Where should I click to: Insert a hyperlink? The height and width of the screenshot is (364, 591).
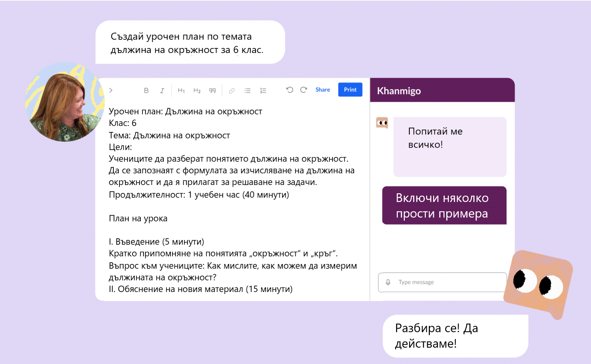pyautogui.click(x=232, y=90)
